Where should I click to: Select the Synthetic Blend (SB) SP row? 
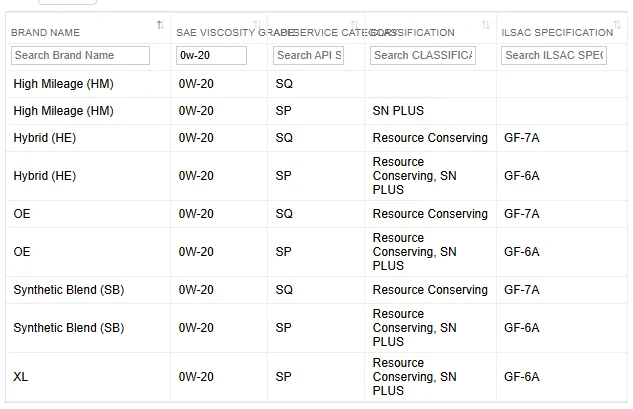click(316, 328)
